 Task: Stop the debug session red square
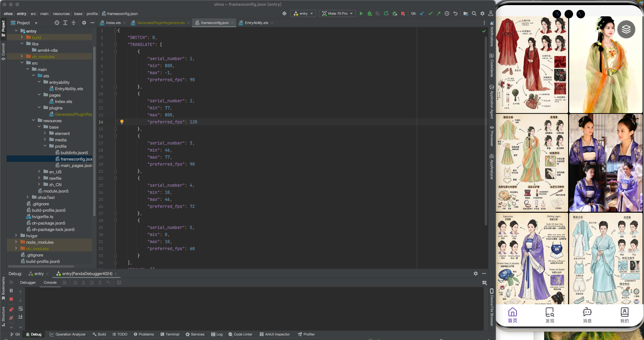click(x=11, y=299)
